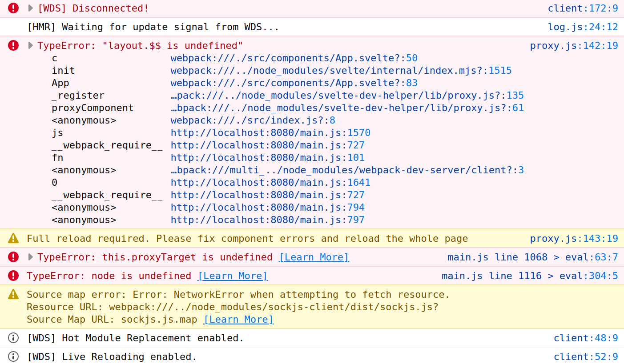Expand the this.proxyTarget is undefined error
The height and width of the screenshot is (364, 624).
pos(30,257)
